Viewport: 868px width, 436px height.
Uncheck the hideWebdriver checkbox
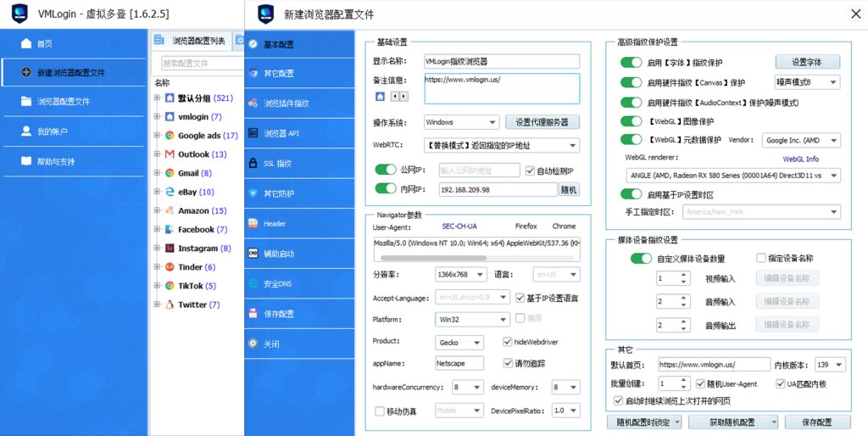coord(507,342)
